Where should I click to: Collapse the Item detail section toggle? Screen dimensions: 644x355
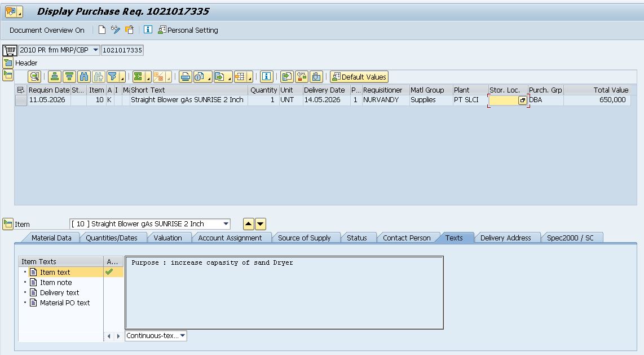(x=8, y=224)
